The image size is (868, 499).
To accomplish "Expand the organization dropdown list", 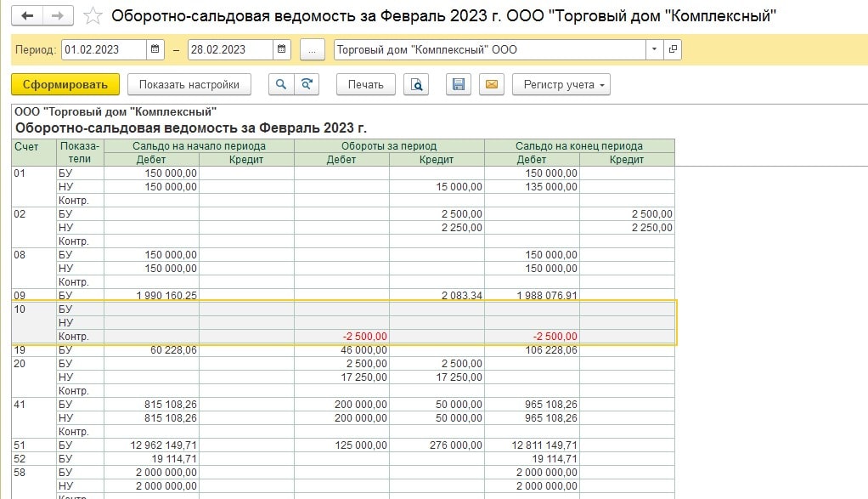I will coord(654,49).
